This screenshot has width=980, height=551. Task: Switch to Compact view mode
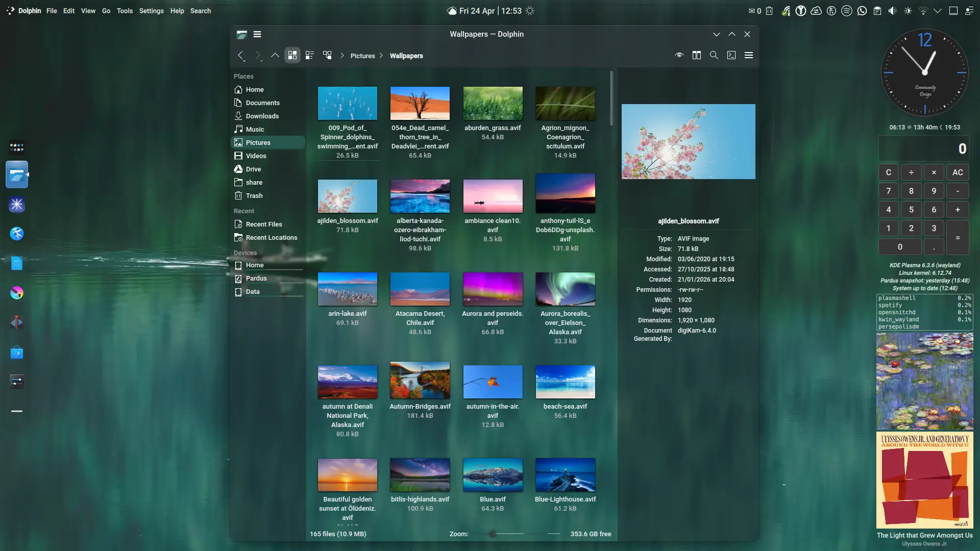pos(310,56)
